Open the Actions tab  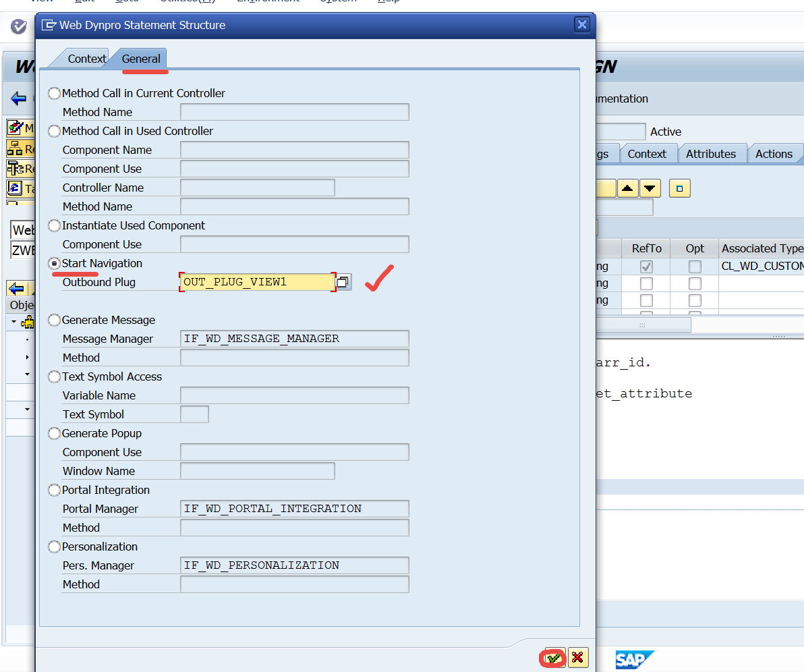pos(773,154)
